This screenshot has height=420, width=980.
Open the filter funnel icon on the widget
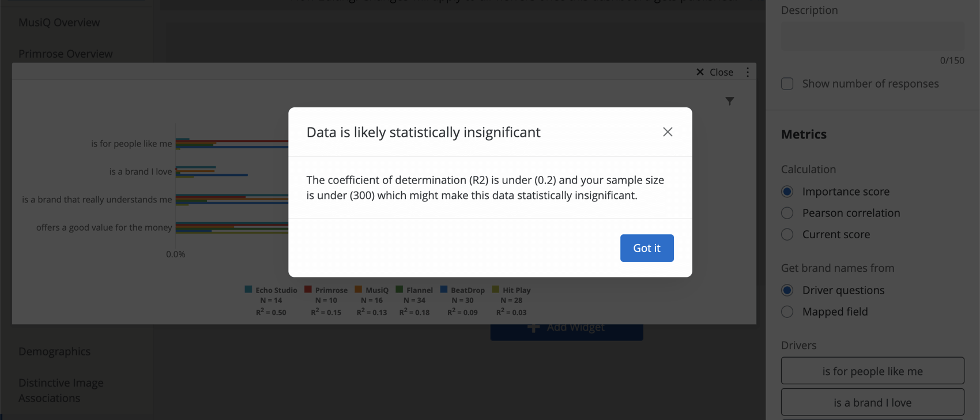coord(730,101)
